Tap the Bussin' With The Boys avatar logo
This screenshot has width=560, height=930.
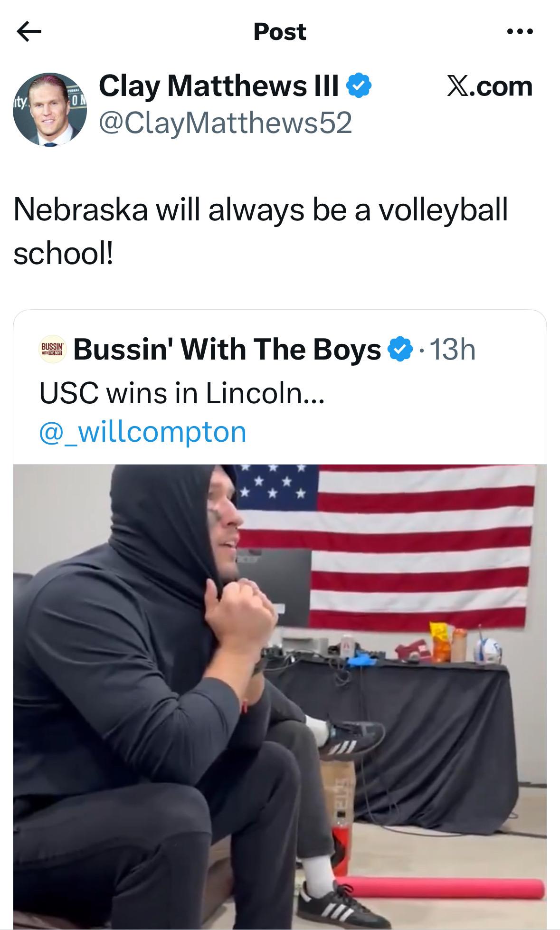click(x=53, y=351)
